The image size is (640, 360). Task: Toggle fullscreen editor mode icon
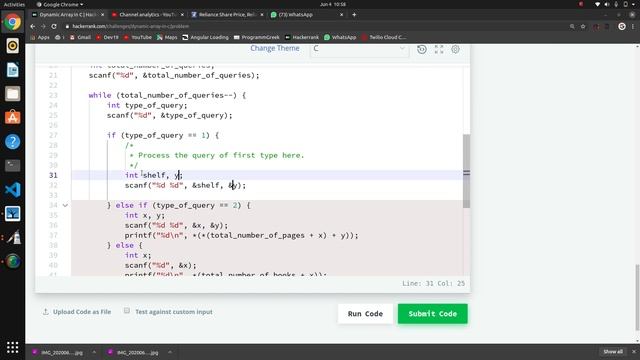tap(439, 49)
